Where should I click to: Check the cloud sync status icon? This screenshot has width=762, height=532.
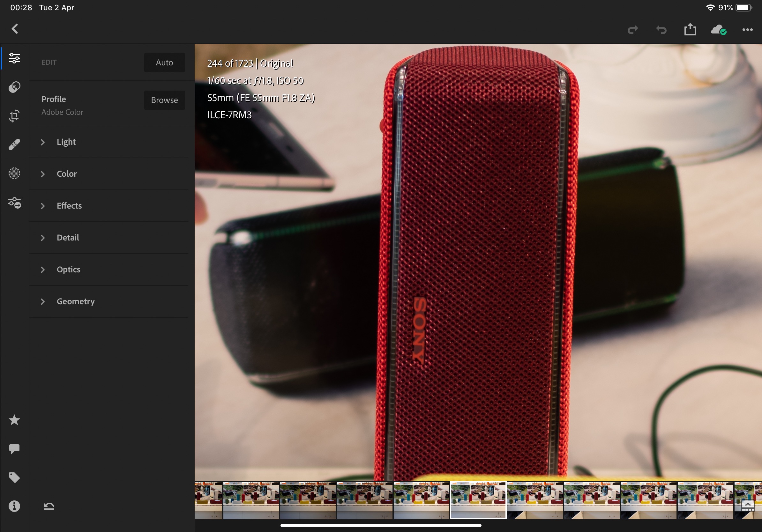tap(719, 30)
